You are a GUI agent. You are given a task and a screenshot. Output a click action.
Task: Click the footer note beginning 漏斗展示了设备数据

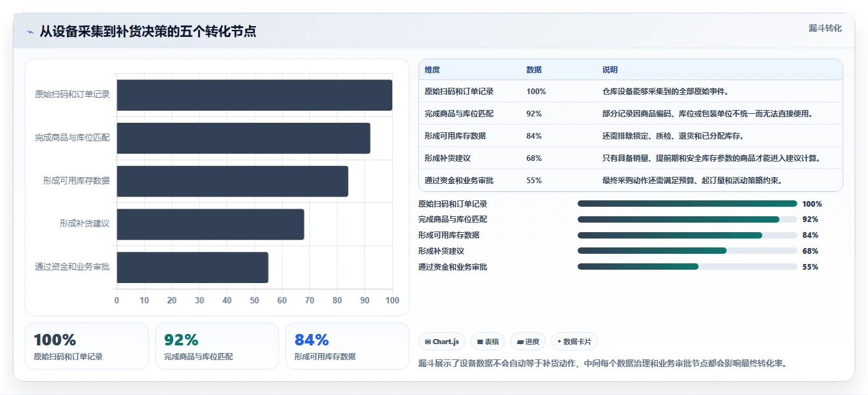click(x=603, y=364)
